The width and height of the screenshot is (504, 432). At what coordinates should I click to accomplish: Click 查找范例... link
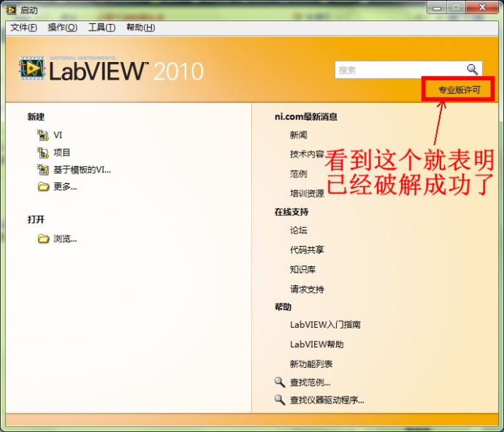tap(310, 382)
